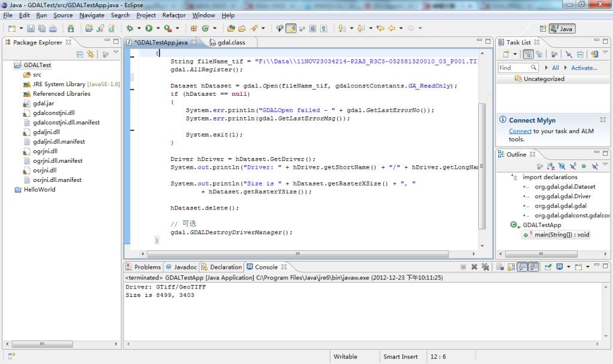
Task: Click Remove All Terminated Launches in Console
Action: pyautogui.click(x=485, y=267)
